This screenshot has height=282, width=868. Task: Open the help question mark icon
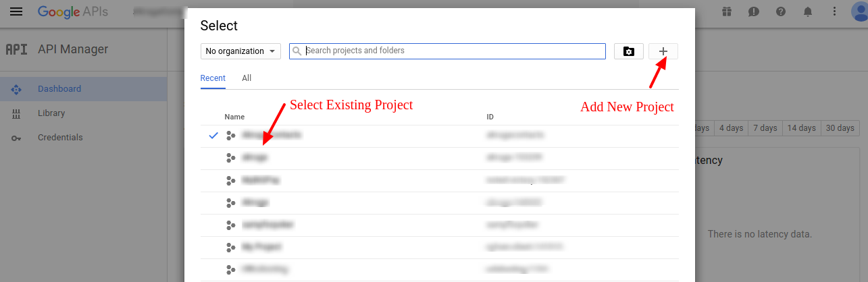pyautogui.click(x=781, y=12)
